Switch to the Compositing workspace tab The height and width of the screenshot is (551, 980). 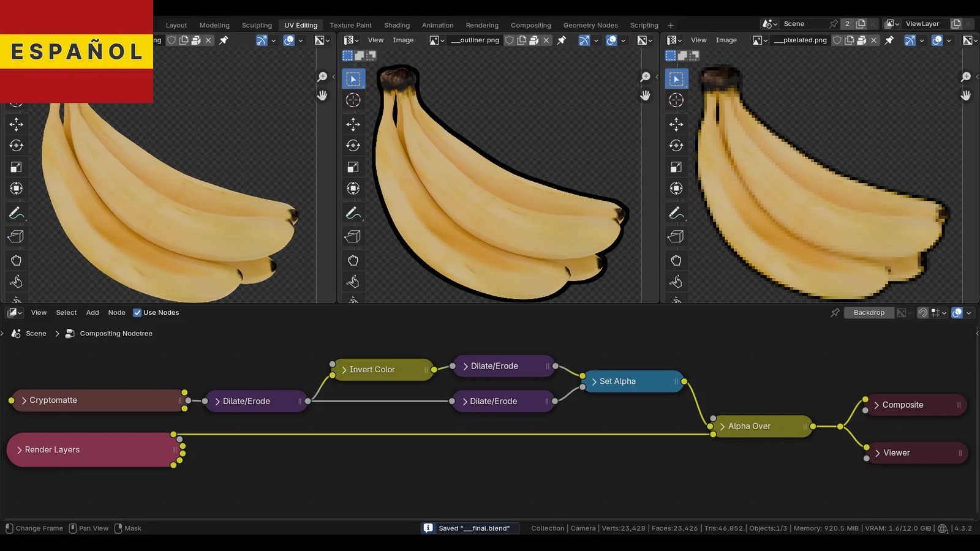point(530,25)
